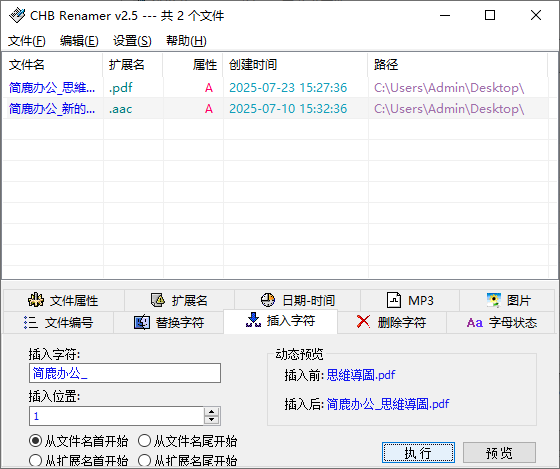560x469 pixels.
Task: Click the .aac extension cell
Action: (x=120, y=109)
